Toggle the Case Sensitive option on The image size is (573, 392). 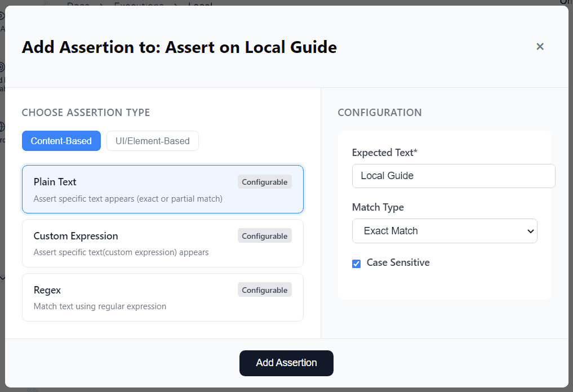click(x=356, y=263)
